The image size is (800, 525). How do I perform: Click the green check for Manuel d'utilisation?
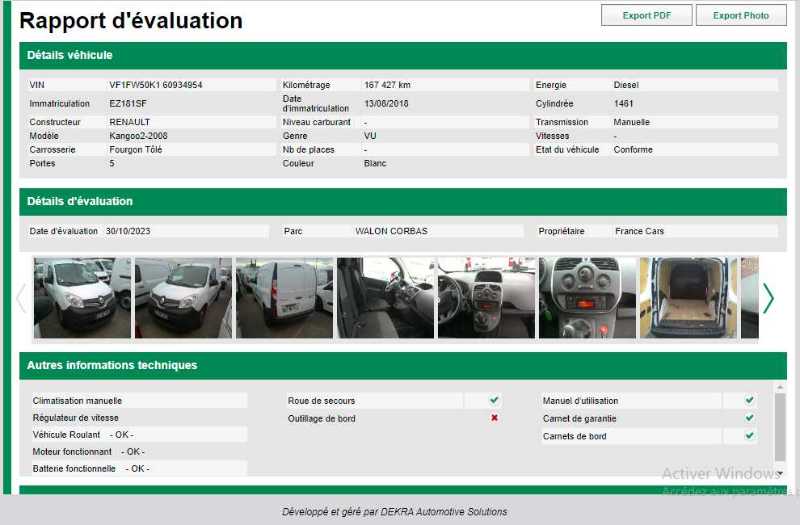point(749,400)
